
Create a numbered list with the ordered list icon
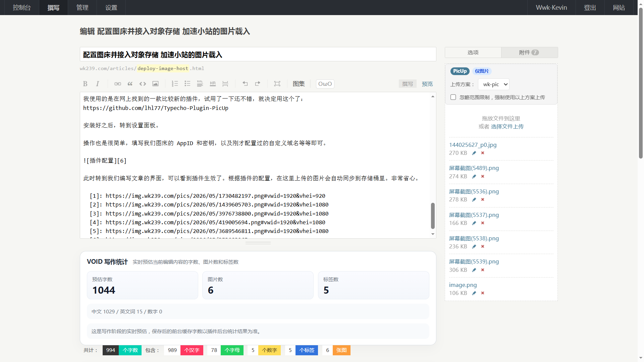175,84
